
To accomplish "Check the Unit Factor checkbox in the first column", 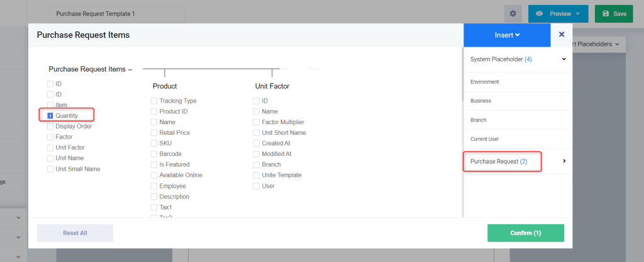I will (x=50, y=147).
